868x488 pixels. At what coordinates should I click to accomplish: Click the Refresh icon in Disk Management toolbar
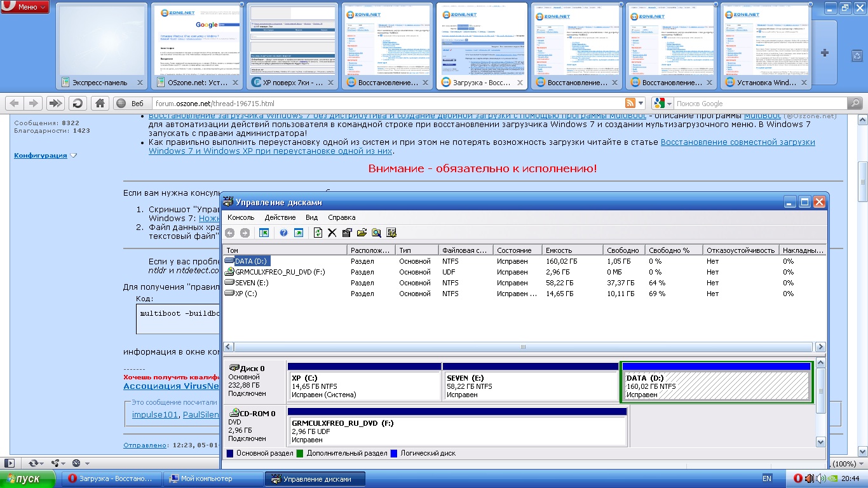[x=318, y=233]
